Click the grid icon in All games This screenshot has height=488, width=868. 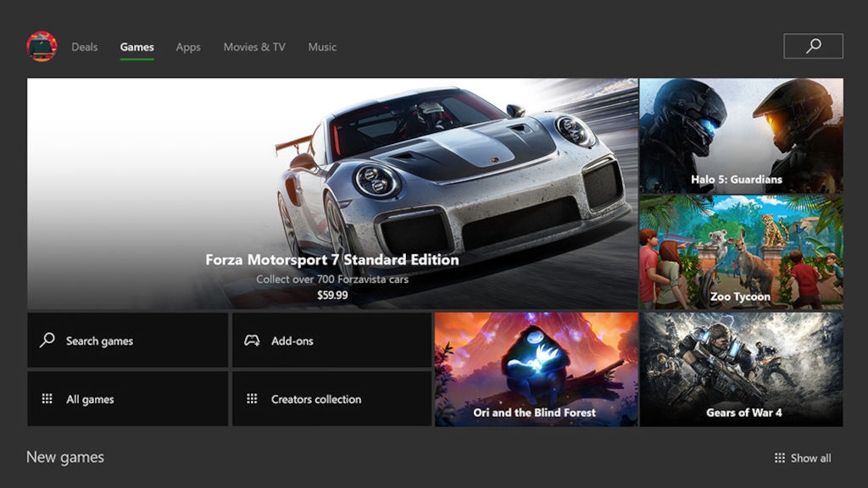click(47, 399)
